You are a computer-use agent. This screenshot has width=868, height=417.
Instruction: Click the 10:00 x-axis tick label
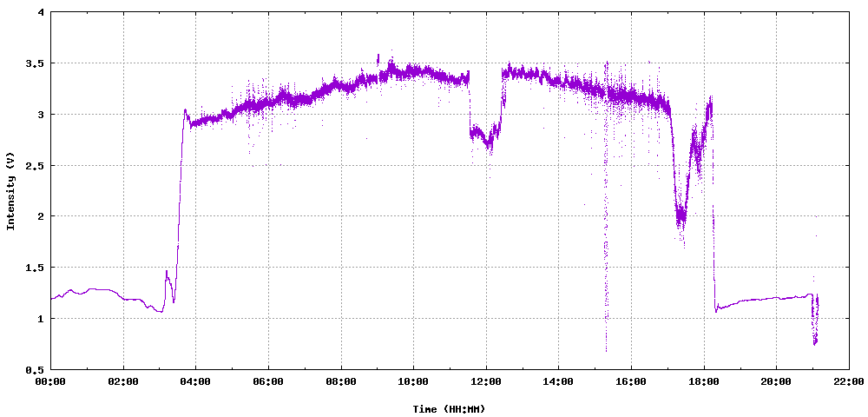(x=413, y=381)
